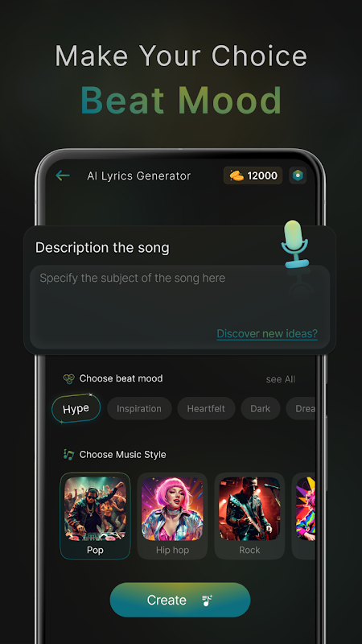Select the Heartfelt mood chip
362x644 pixels.
click(206, 409)
